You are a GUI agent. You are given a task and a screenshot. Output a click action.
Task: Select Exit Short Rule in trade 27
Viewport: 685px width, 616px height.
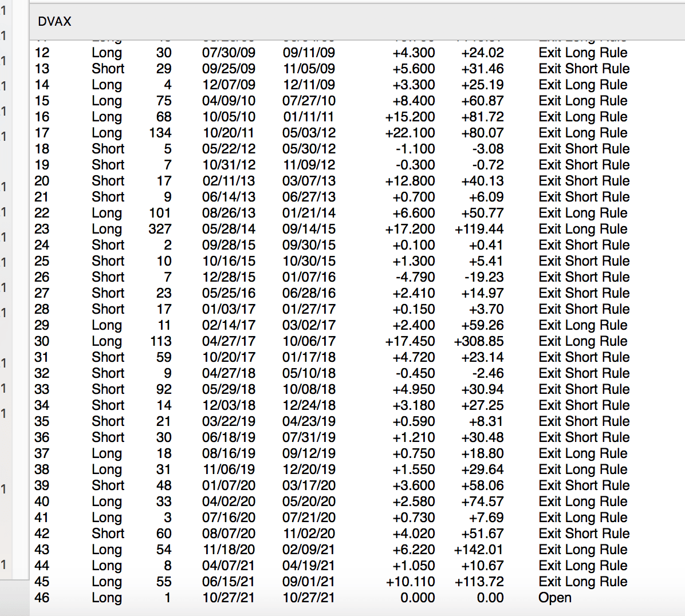tap(584, 293)
